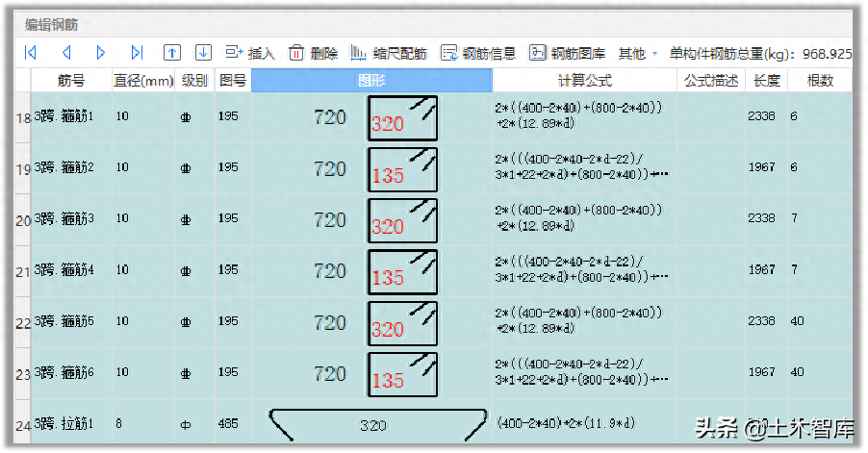Viewport: 868px width, 453px height.
Task: Select the highlighted 图形 column header
Action: click(371, 81)
